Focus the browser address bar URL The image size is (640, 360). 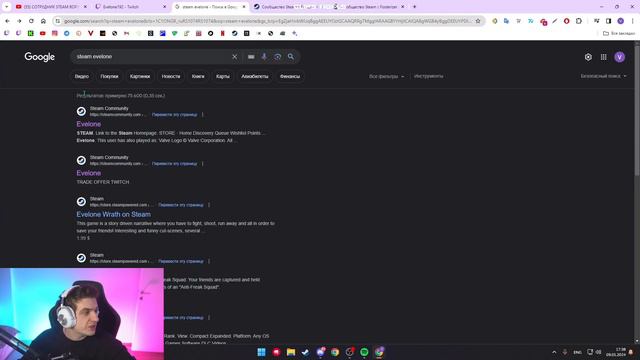pyautogui.click(x=267, y=21)
